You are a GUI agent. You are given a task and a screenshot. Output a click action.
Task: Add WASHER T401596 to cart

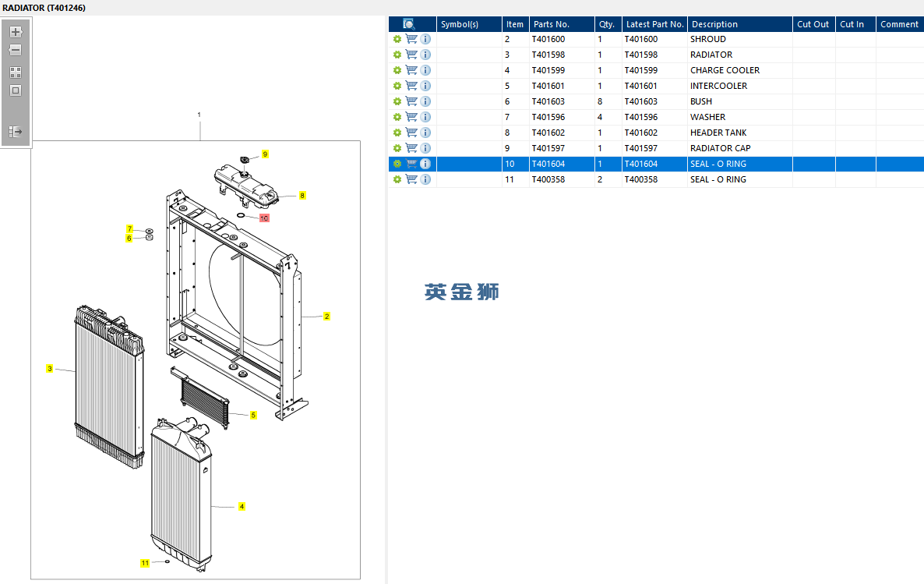pyautogui.click(x=411, y=117)
